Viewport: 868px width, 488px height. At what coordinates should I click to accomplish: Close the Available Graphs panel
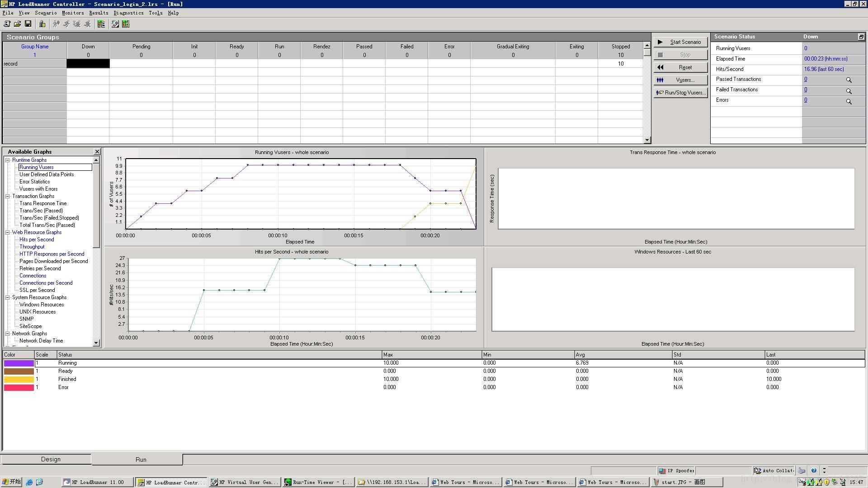[x=97, y=151]
